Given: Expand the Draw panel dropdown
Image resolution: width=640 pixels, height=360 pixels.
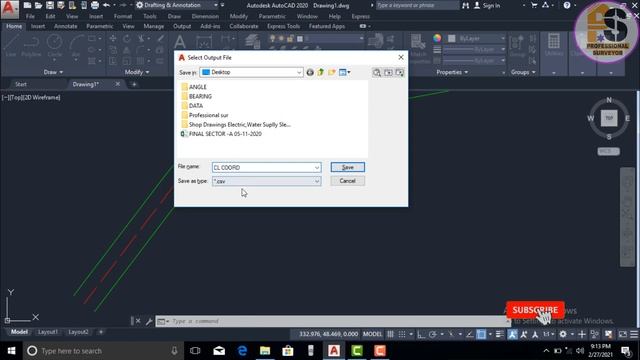Looking at the screenshot, I should (53, 72).
